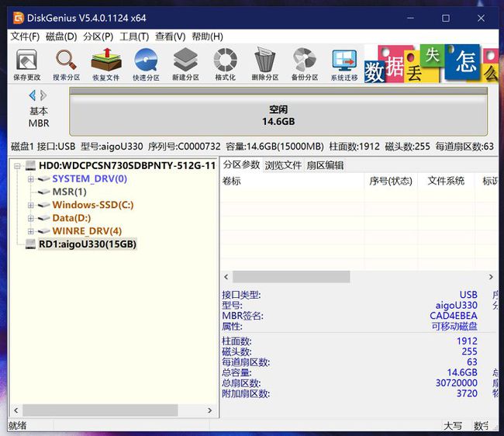This screenshot has width=504, height=436.
Task: Click the 大写 status bar indicator
Action: point(453,426)
